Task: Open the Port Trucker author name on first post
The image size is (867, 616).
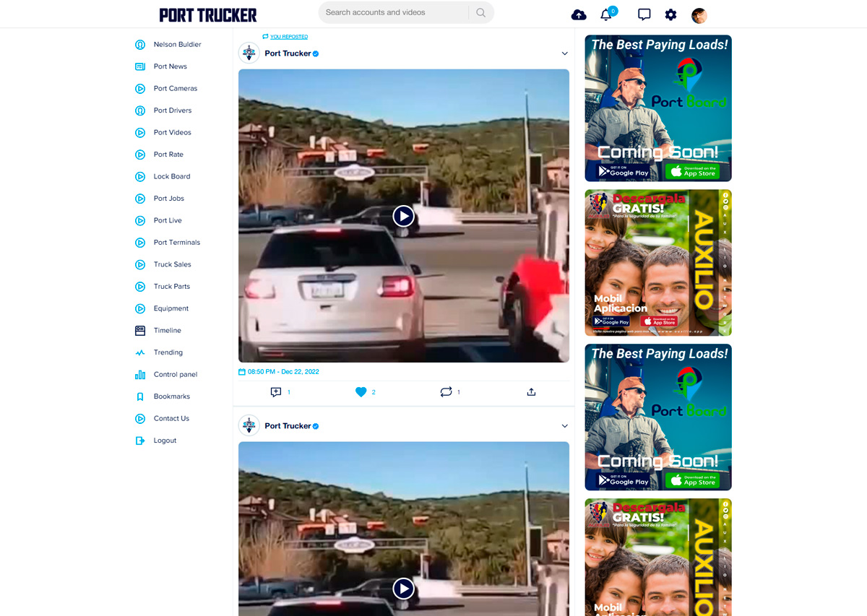Action: coord(288,54)
